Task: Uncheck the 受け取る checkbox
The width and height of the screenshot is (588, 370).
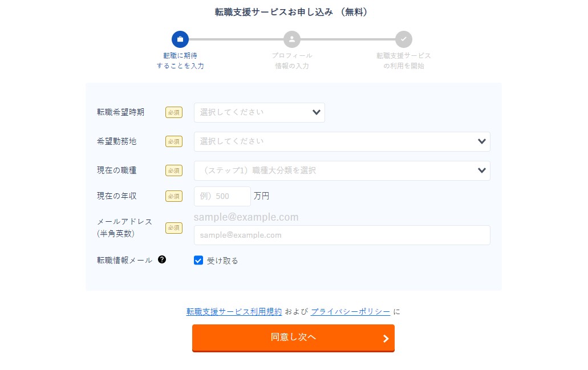Action: (x=198, y=261)
